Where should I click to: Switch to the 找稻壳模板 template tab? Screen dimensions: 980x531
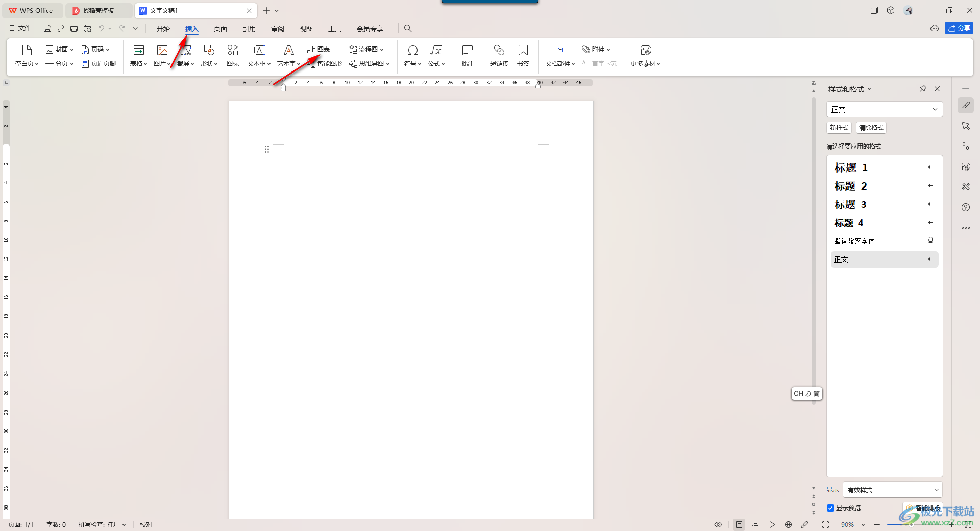(99, 11)
